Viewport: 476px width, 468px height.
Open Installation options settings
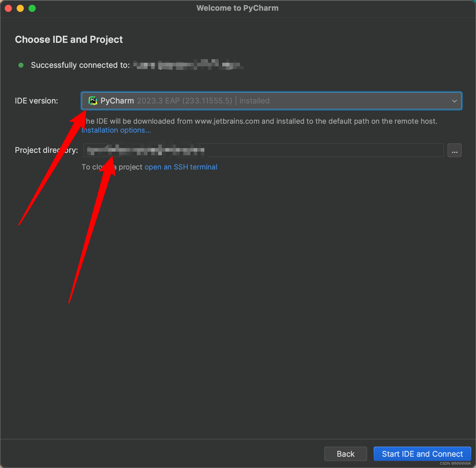116,130
